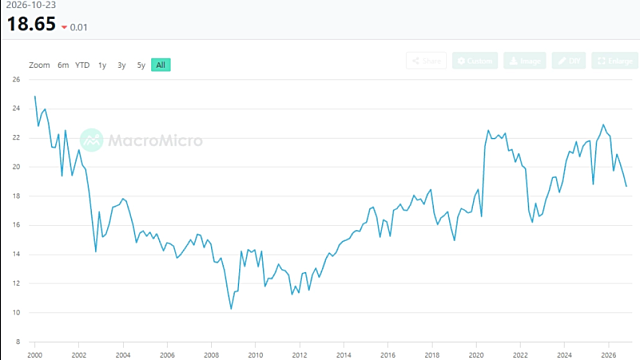Enlarge the chart to fullscreen
This screenshot has width=640, height=360.
coord(615,61)
